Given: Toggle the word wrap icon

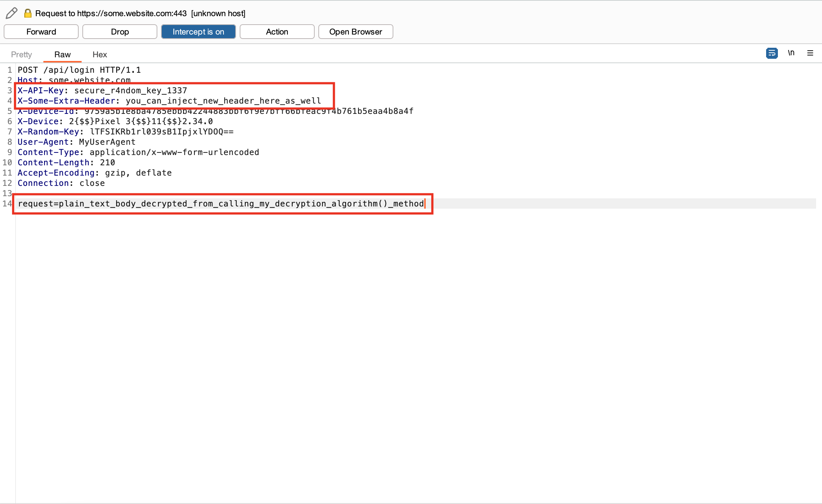Looking at the screenshot, I should tap(772, 53).
